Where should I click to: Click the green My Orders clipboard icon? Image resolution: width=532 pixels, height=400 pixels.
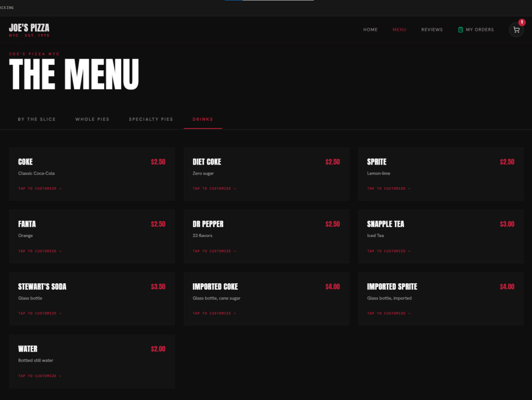pyautogui.click(x=460, y=30)
